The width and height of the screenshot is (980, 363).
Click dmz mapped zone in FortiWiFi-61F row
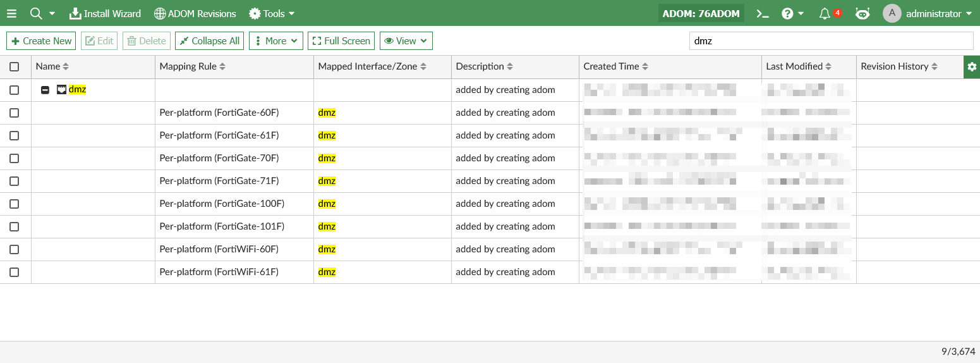327,272
